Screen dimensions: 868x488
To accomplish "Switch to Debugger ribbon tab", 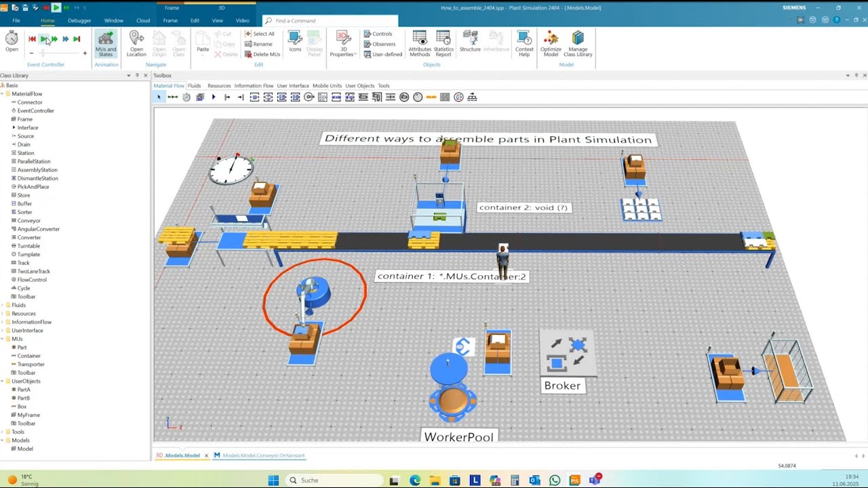I will click(79, 20).
